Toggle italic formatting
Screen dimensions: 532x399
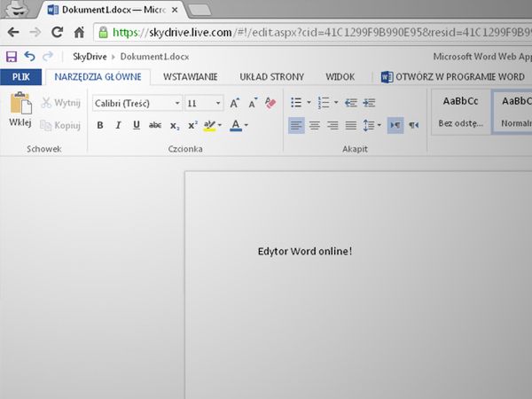point(118,126)
